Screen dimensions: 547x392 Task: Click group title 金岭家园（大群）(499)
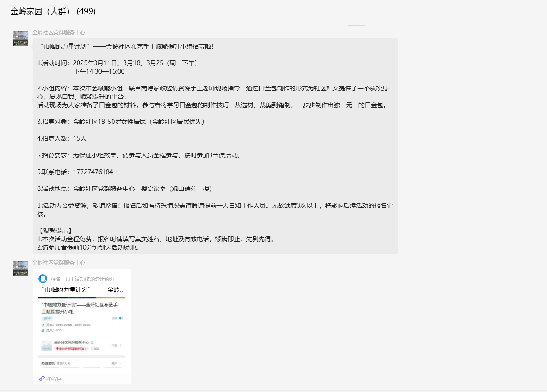point(53,11)
